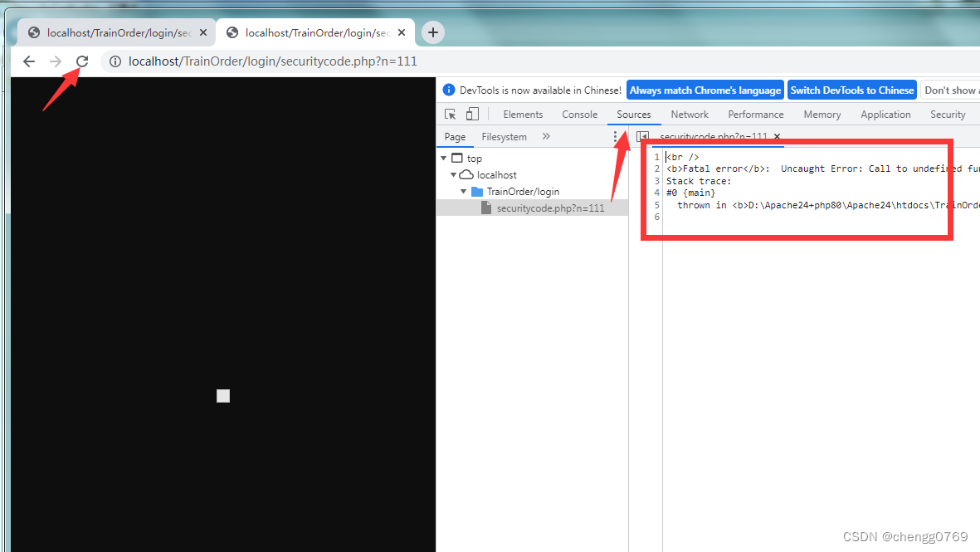Click the browser reload button
This screenshot has width=980, height=552.
[x=82, y=61]
